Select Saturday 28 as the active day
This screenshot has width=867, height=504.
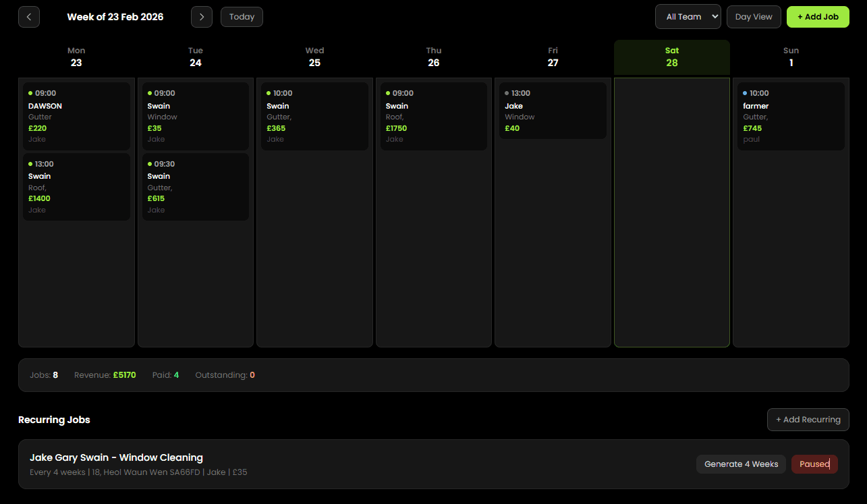tap(671, 57)
